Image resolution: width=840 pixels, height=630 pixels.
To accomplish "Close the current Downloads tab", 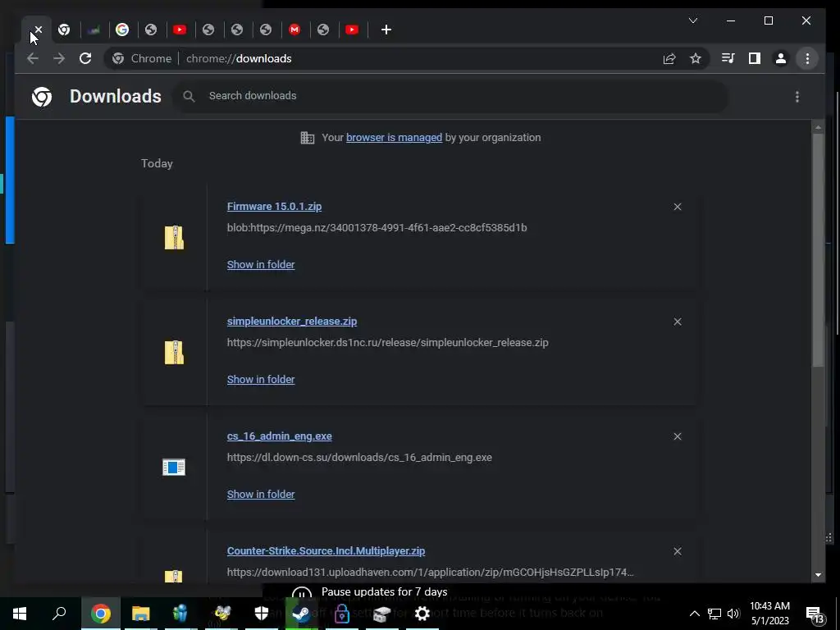I will tap(38, 30).
